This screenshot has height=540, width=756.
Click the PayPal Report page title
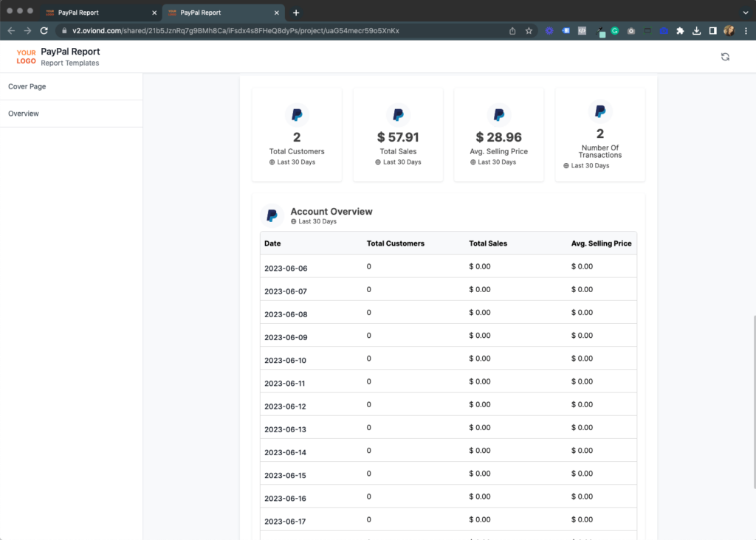[x=70, y=52]
